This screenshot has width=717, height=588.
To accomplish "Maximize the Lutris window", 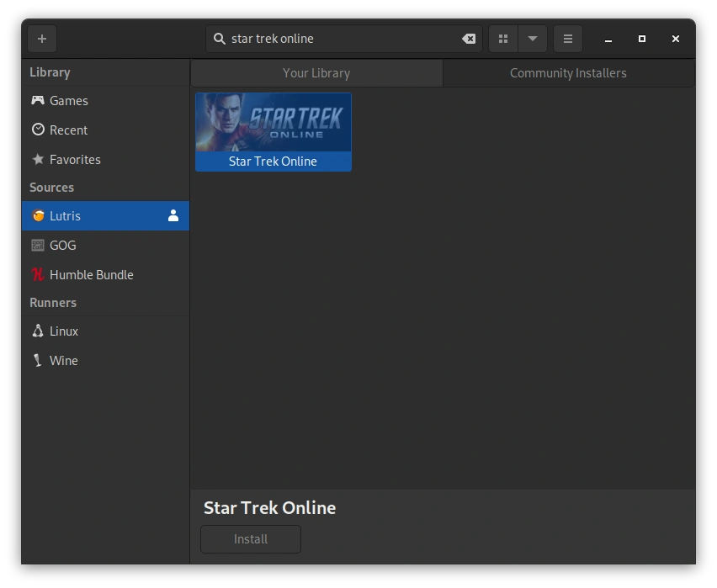I will point(642,39).
